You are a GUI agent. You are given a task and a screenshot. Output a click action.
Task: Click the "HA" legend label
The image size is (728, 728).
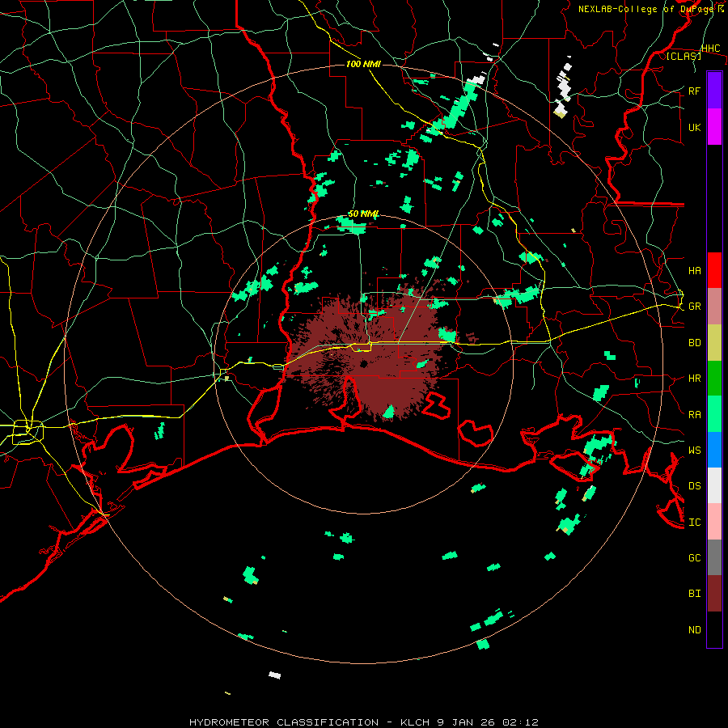694,271
